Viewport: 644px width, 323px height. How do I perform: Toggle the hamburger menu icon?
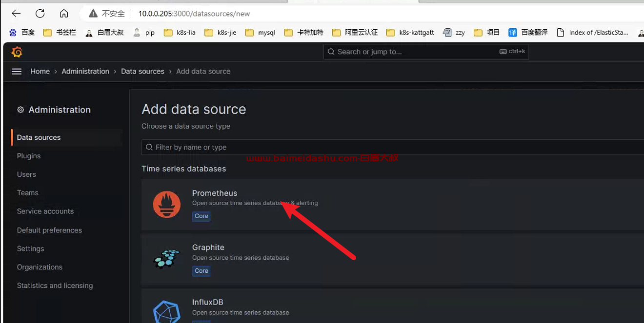click(17, 71)
